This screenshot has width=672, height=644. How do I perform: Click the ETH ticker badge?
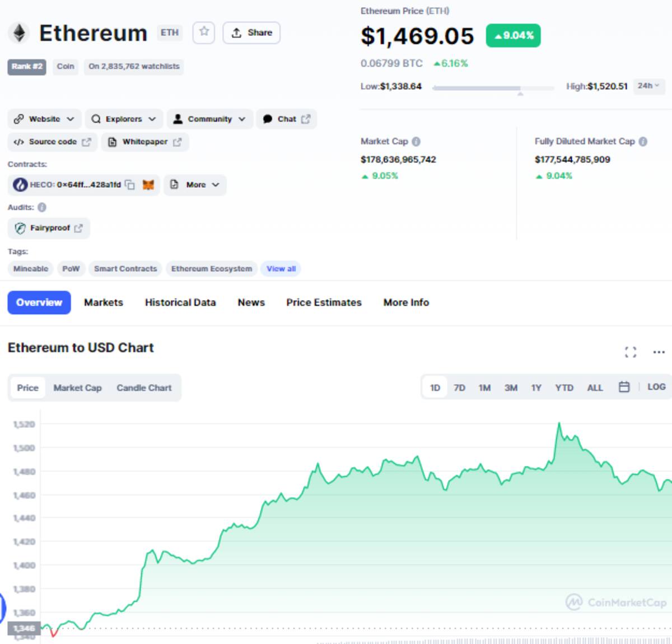click(169, 32)
